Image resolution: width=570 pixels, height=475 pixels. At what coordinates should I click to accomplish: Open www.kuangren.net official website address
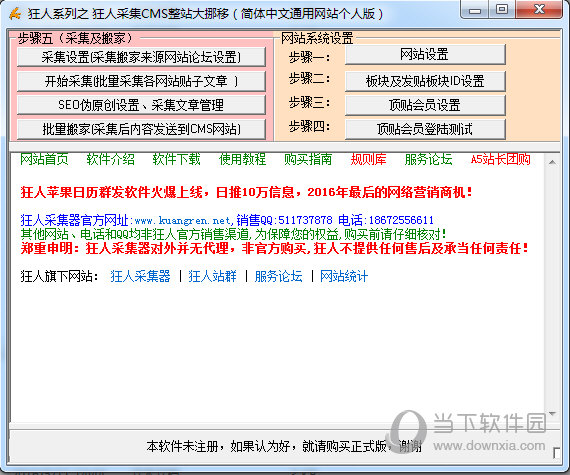(x=182, y=220)
